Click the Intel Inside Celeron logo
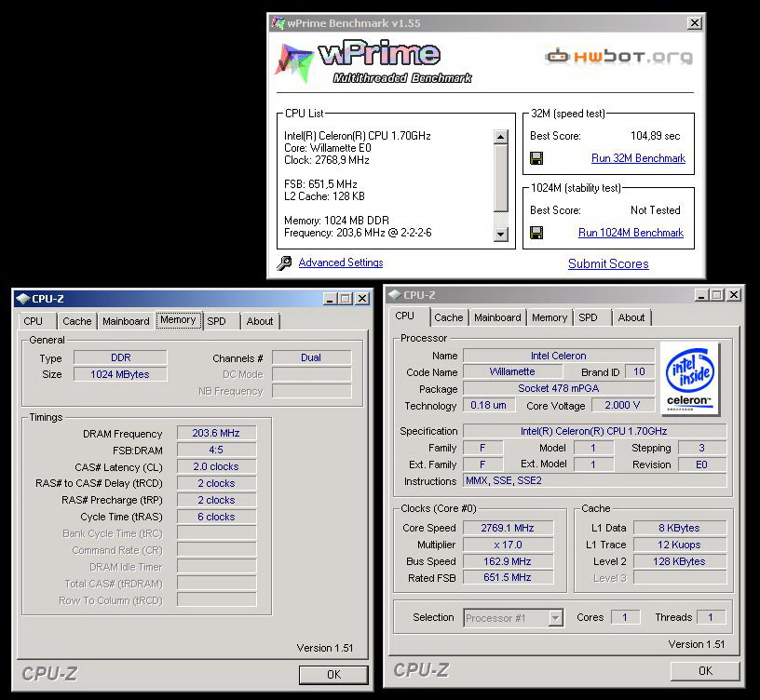760x700 pixels. pos(690,379)
